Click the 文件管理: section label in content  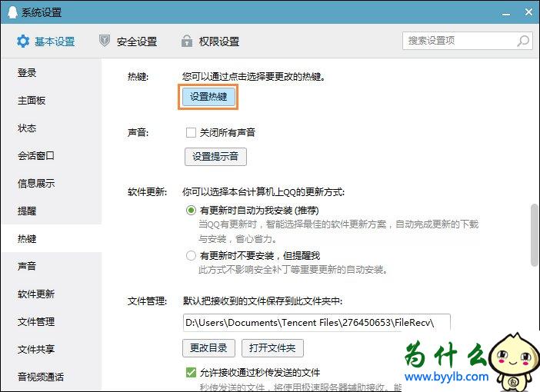point(147,301)
